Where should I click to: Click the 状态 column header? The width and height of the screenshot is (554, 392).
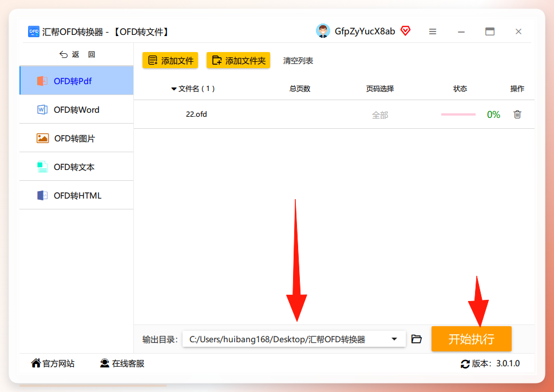click(x=460, y=89)
